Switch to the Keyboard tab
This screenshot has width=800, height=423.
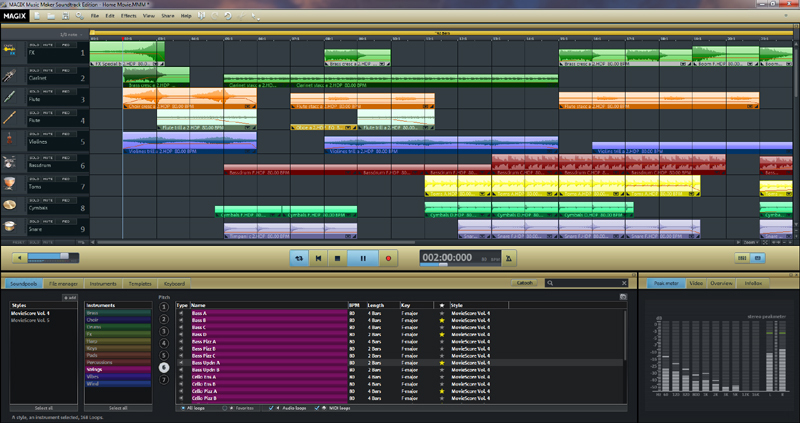click(x=174, y=283)
